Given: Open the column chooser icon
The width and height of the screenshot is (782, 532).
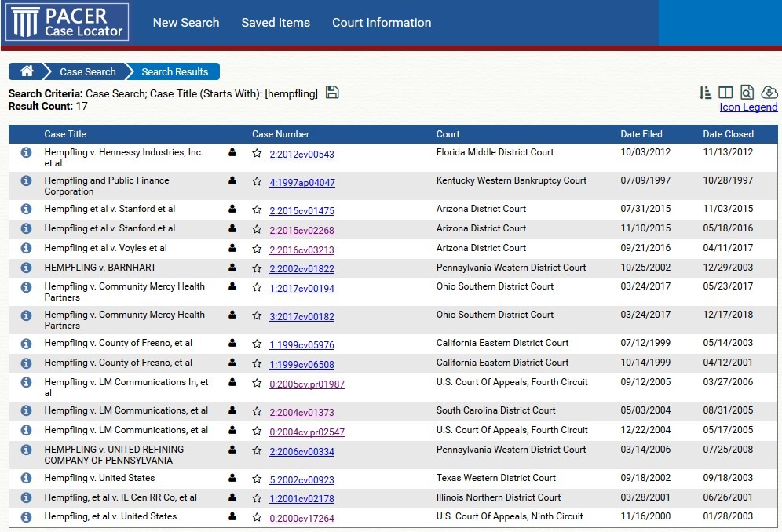Looking at the screenshot, I should click(725, 93).
